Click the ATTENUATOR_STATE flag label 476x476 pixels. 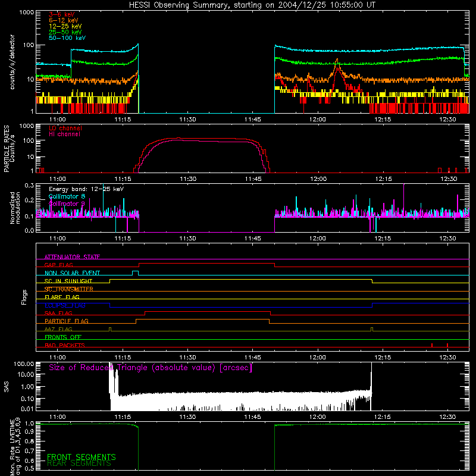click(72, 257)
